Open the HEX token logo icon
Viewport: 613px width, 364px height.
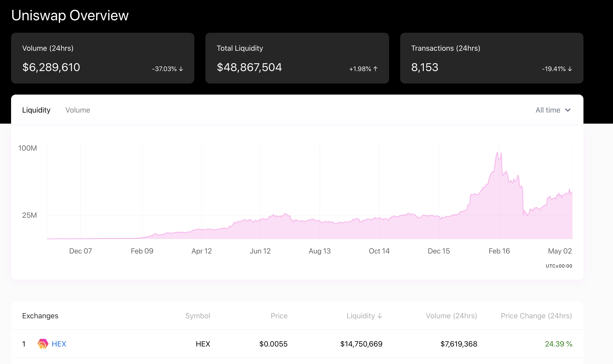43,344
